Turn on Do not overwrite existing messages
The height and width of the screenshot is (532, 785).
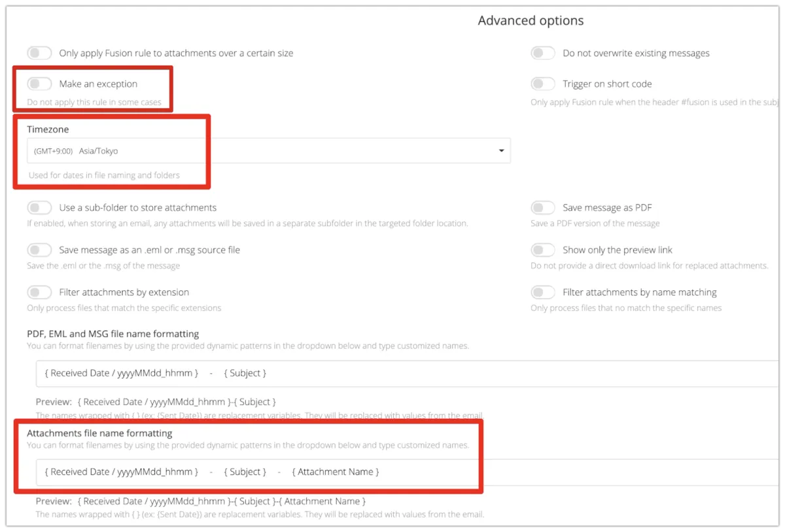pos(543,53)
